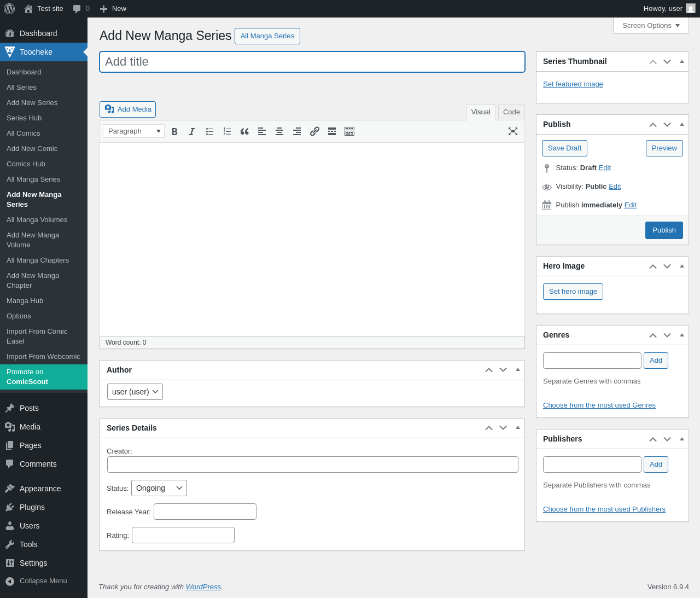Click the Set featured image link
The image size is (700, 598).
(x=573, y=84)
